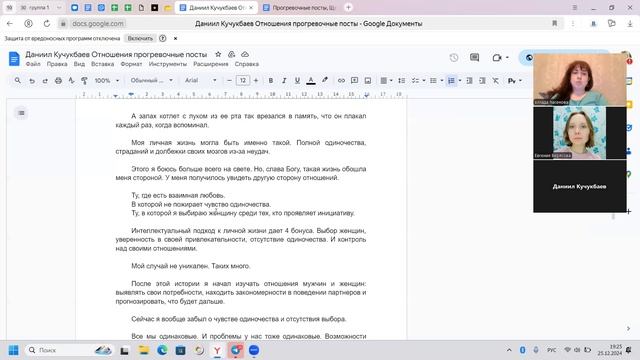The image size is (640, 360).
Task: Open the Google Docs home icon
Action: point(14,59)
